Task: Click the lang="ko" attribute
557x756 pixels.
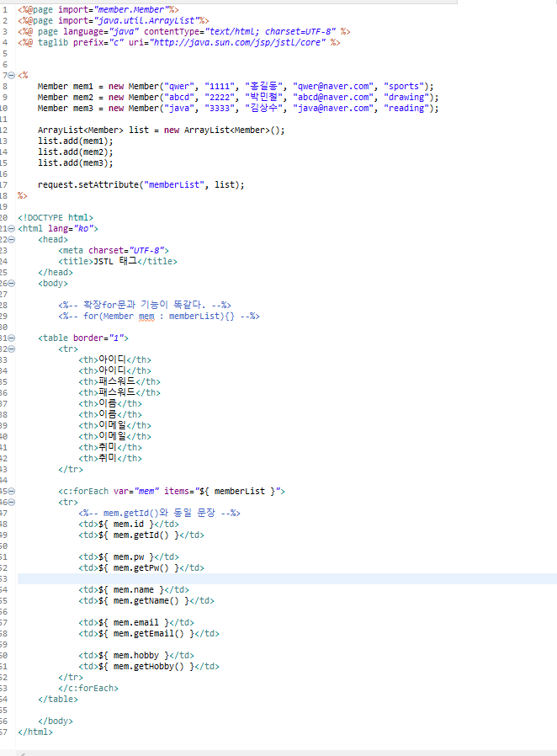Action: tap(71, 228)
